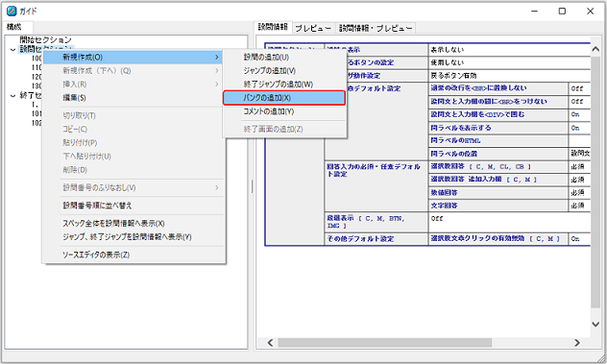Viewport: 607px width, 364px height.
Task: Click the ガイド app icon in title bar
Action: point(12,12)
